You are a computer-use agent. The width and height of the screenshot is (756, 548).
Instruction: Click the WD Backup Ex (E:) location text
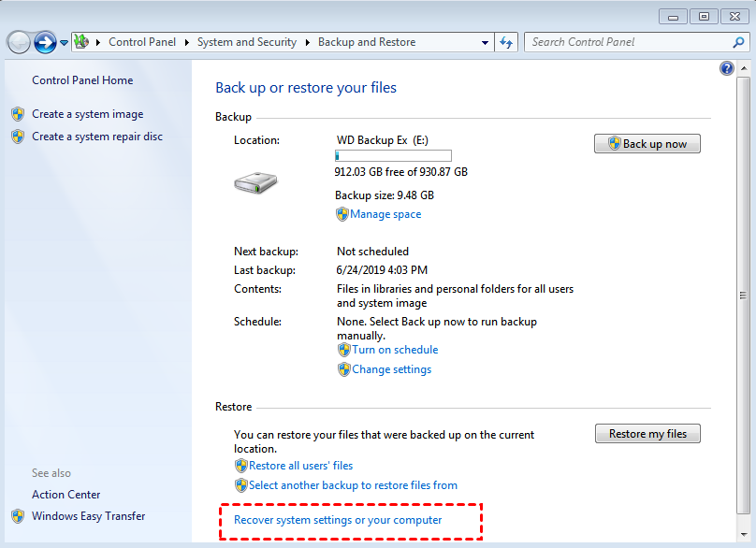(x=383, y=140)
